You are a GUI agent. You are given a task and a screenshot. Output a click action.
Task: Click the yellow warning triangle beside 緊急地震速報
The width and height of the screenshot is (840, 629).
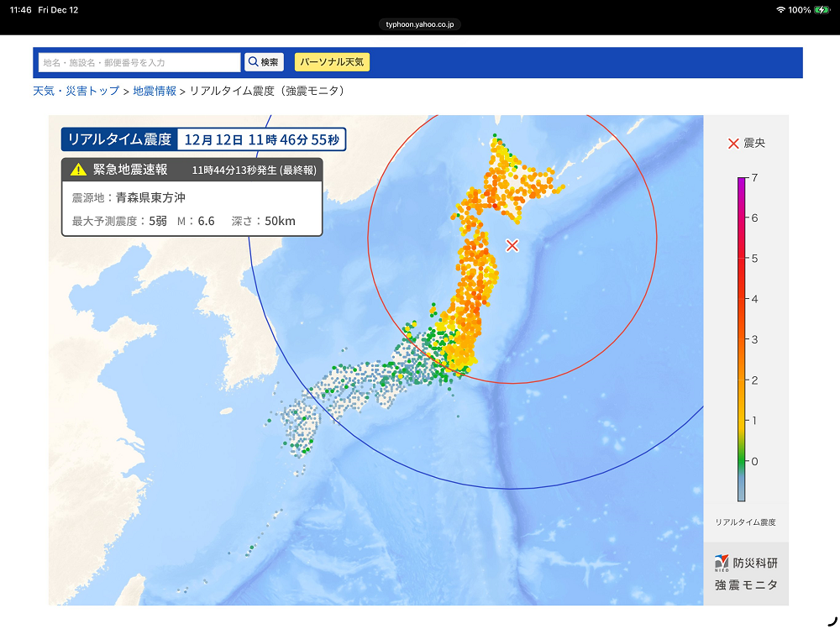click(78, 170)
